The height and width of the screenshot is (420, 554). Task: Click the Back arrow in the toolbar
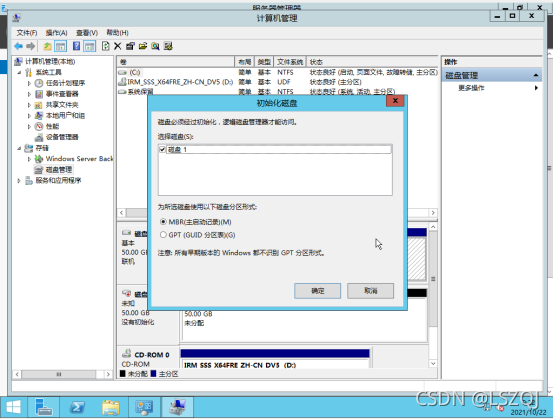(18, 46)
